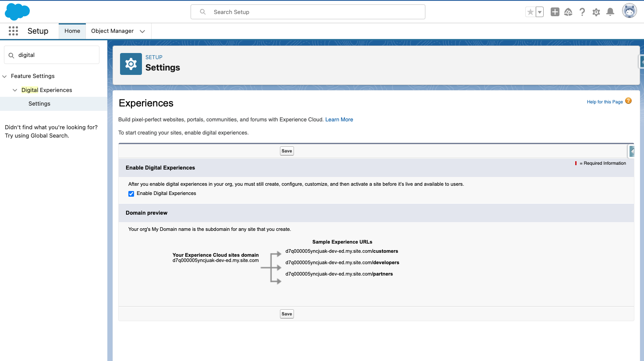Click the 'Try using Global Search.' text
Screen dimensions: 644x361
pos(37,136)
